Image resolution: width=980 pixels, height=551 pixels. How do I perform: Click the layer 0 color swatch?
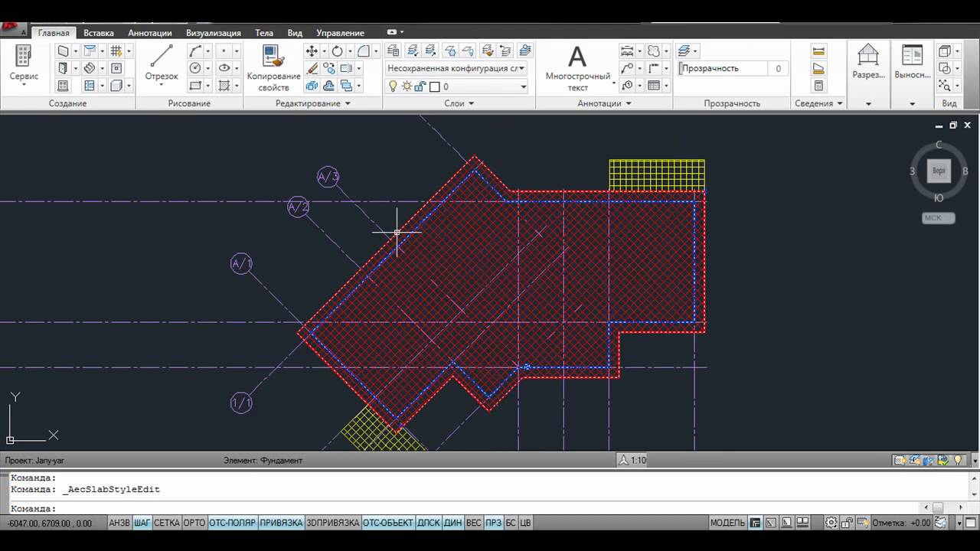[x=434, y=86]
